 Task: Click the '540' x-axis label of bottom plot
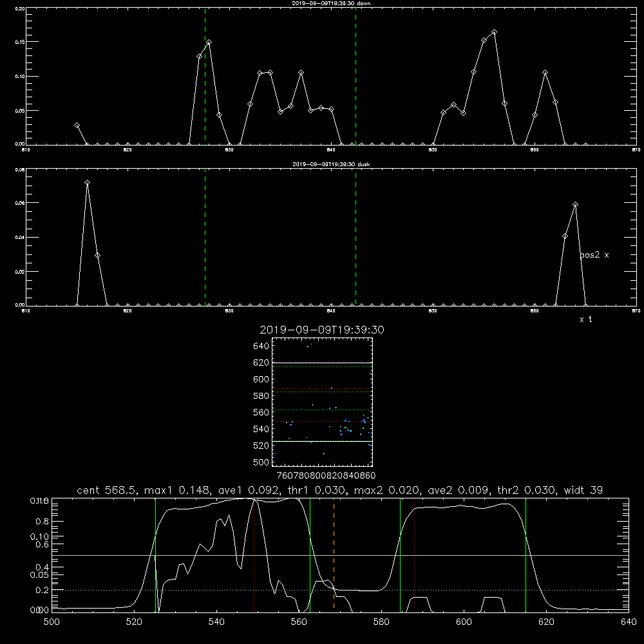(x=216, y=622)
